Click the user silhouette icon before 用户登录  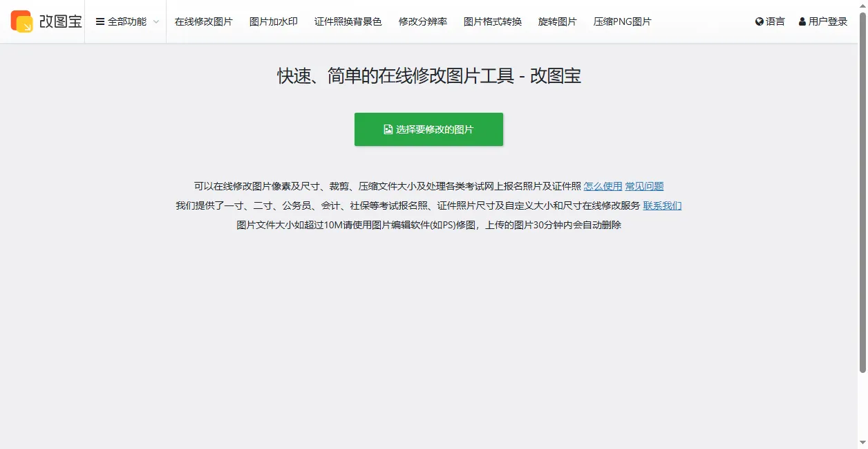point(801,21)
